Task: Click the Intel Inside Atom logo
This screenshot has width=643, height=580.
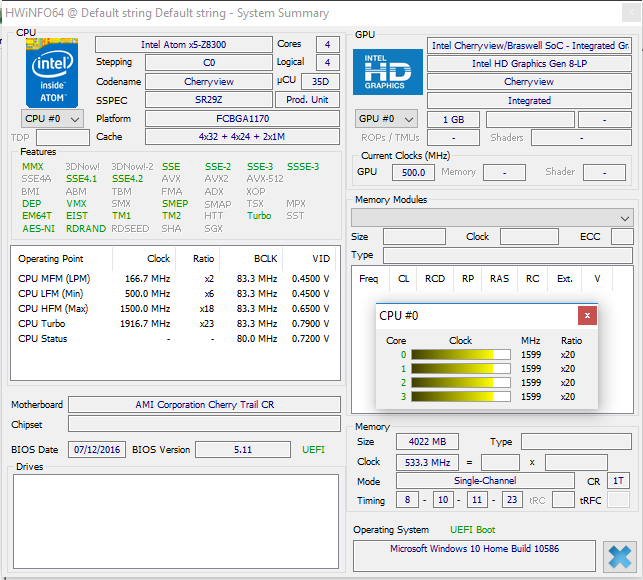Action: tap(52, 73)
